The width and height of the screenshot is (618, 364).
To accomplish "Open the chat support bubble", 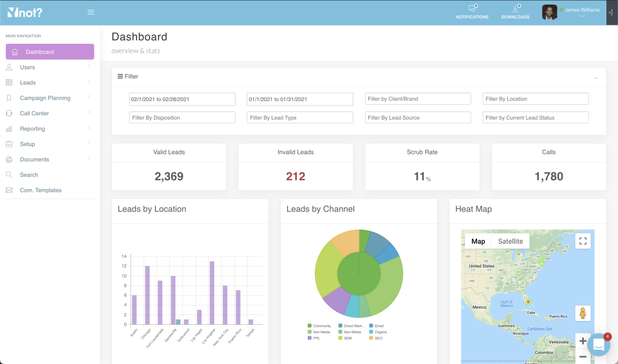I will coord(598,345).
